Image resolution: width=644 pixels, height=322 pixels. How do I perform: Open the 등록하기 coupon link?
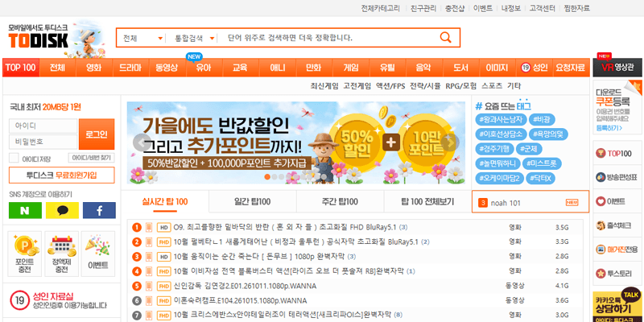pyautogui.click(x=609, y=129)
